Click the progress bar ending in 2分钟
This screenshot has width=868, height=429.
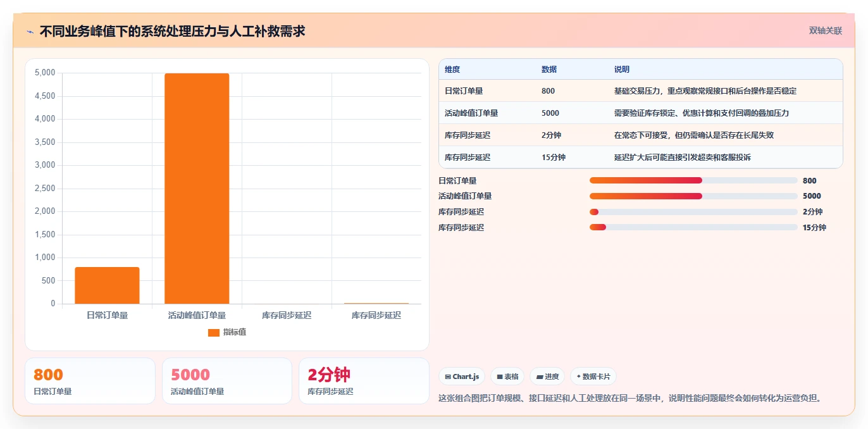[x=693, y=212]
